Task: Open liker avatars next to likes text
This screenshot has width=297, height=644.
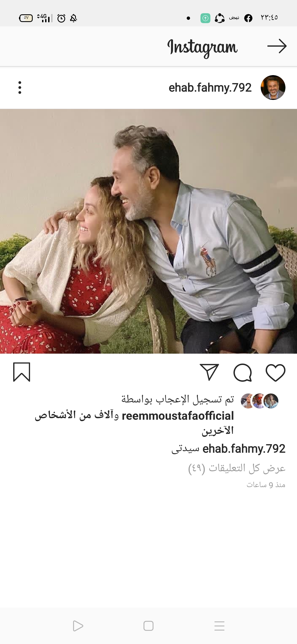Action: click(260, 401)
